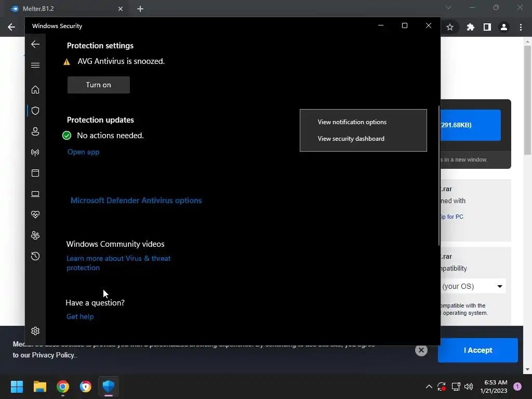Viewport: 532px width, 399px height.
Task: Open Chrome extensions puzzle icon
Action: pyautogui.click(x=470, y=27)
